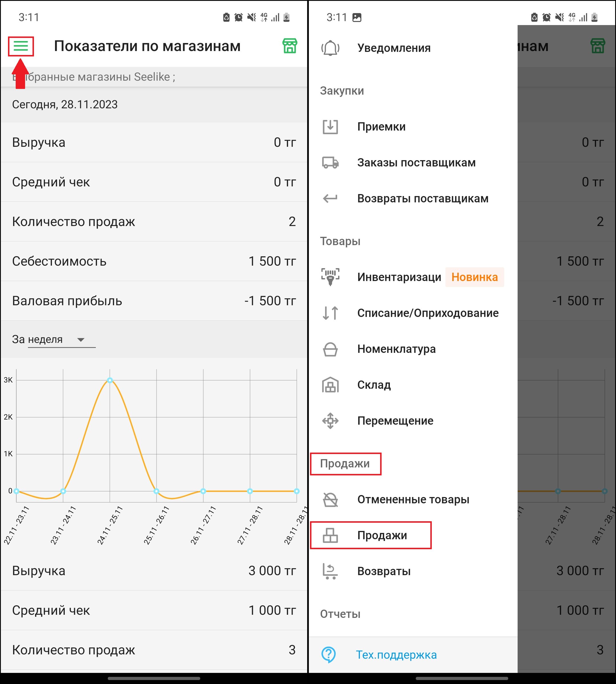The width and height of the screenshot is (616, 684).
Task: Tap the Приемки download-box icon
Action: [x=330, y=127]
